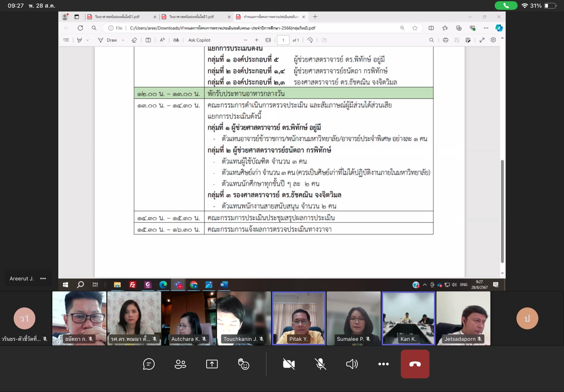Screen dimensions: 564x392
Task: Expand the Draw tool dropdown arrow
Action: click(123, 40)
